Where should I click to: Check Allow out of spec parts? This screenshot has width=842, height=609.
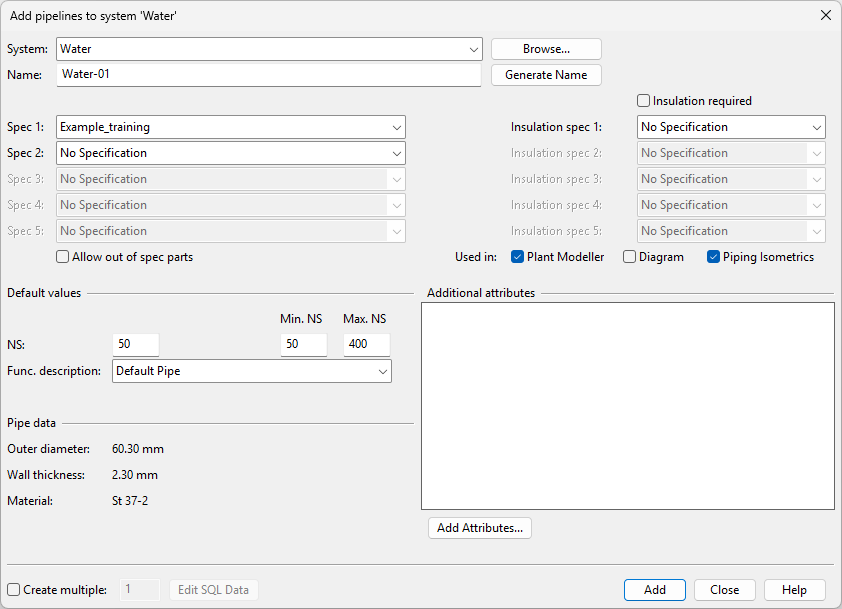64,257
